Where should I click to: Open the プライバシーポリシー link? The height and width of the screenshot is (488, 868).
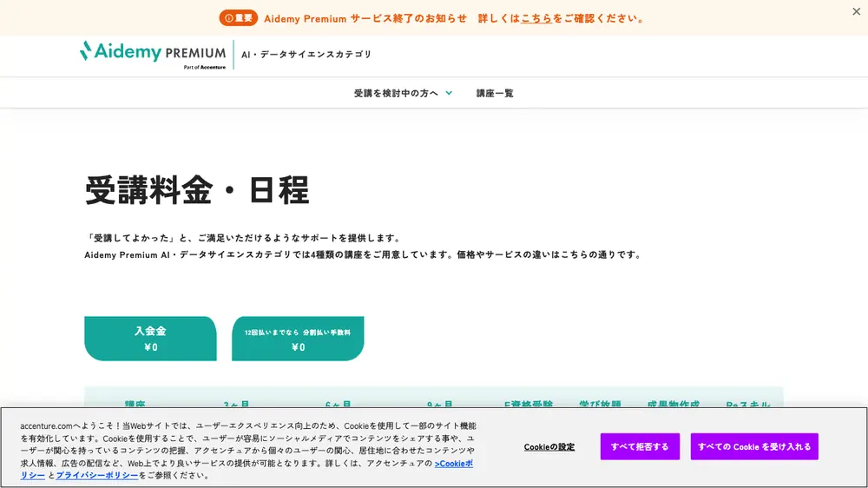97,475
